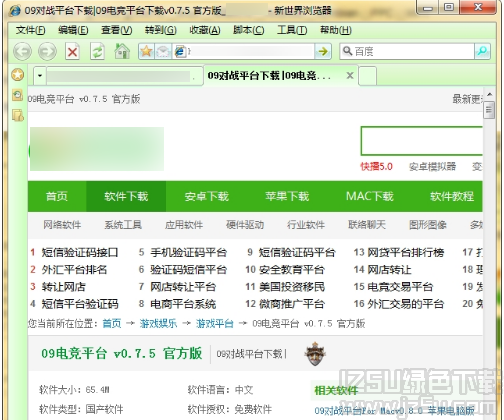Click the browser Back arrow button

(x=22, y=51)
